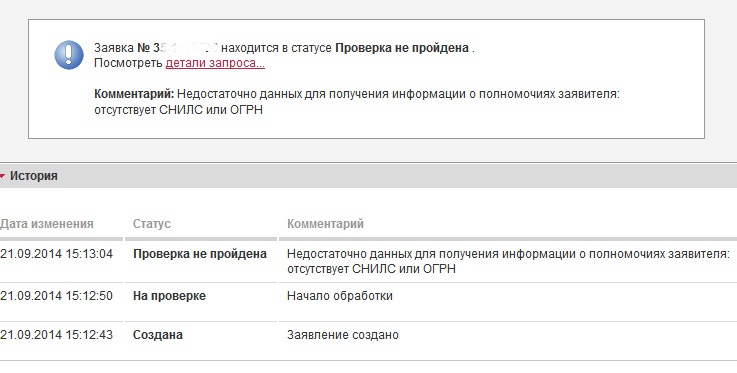Viewport: 737px width, 373px height.
Task: Click the История section header
Action: [368, 176]
